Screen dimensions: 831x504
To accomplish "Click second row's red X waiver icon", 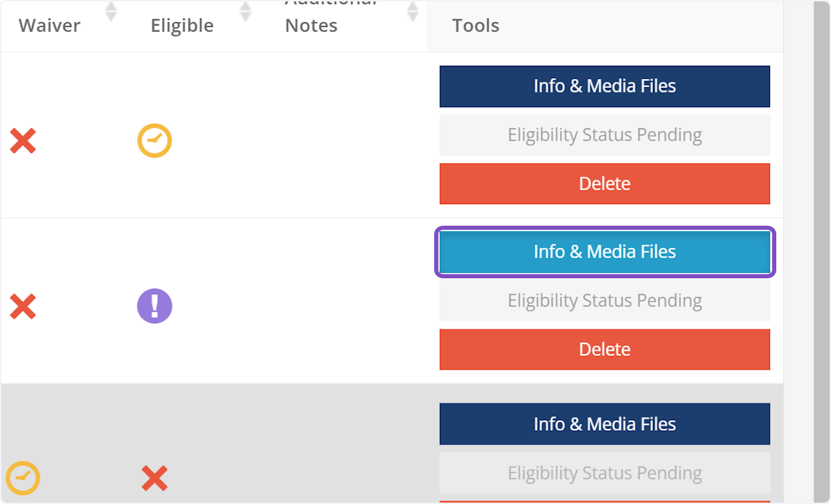I will pyautogui.click(x=23, y=306).
